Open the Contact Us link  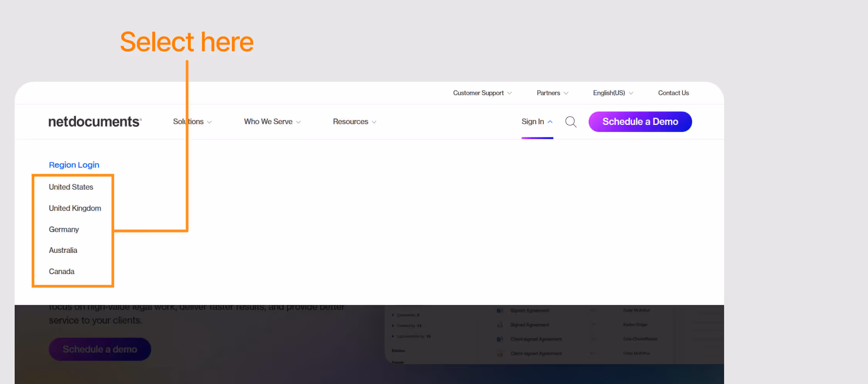click(673, 93)
